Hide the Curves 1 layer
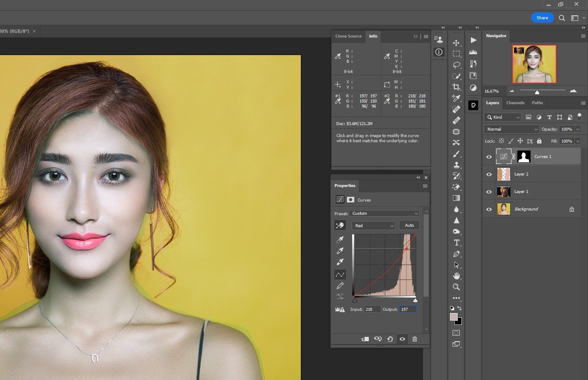Viewport: 588px width, 380px height. click(x=489, y=157)
